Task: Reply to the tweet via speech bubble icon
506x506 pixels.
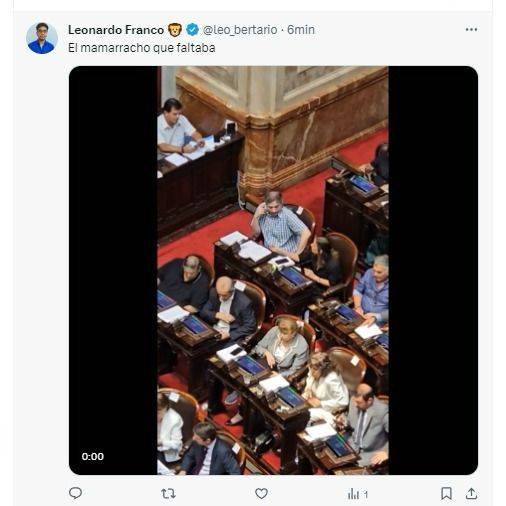Action: tap(75, 493)
